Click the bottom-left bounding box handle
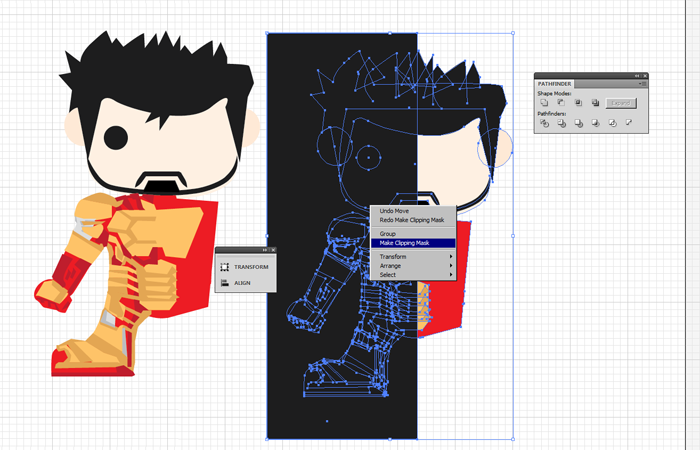This screenshot has width=700, height=450. coord(267,439)
